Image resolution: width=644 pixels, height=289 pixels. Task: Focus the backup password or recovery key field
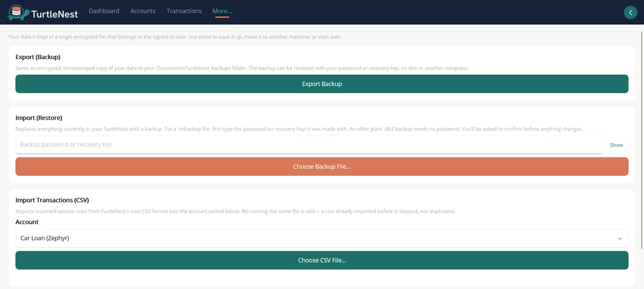point(309,144)
